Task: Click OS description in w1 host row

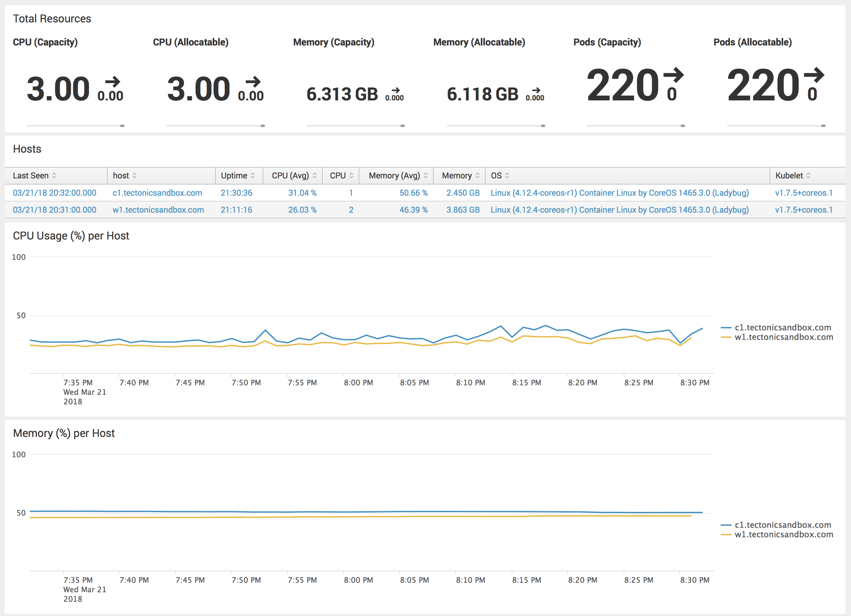Action: click(620, 210)
